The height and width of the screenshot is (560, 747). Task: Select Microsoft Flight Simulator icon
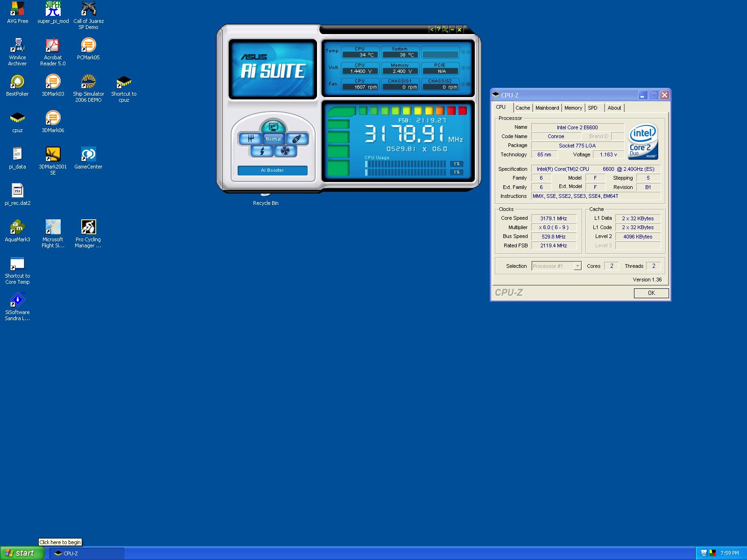point(53,234)
